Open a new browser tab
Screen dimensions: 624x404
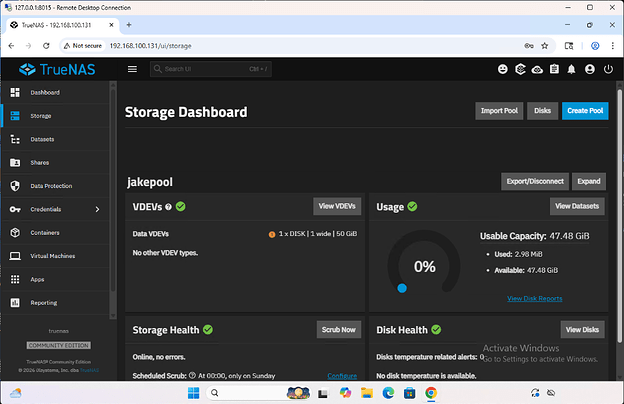pos(129,25)
